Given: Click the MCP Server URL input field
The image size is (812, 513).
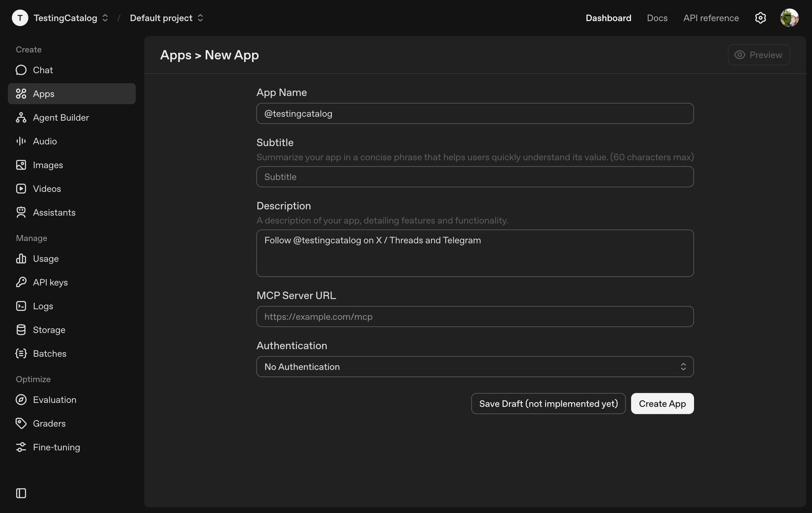Looking at the screenshot, I should (474, 316).
